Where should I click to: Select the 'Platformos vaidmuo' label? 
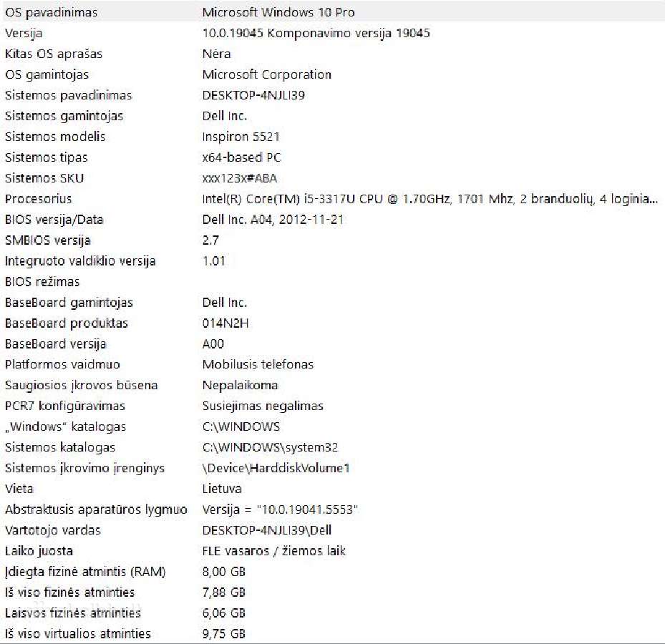click(62, 365)
